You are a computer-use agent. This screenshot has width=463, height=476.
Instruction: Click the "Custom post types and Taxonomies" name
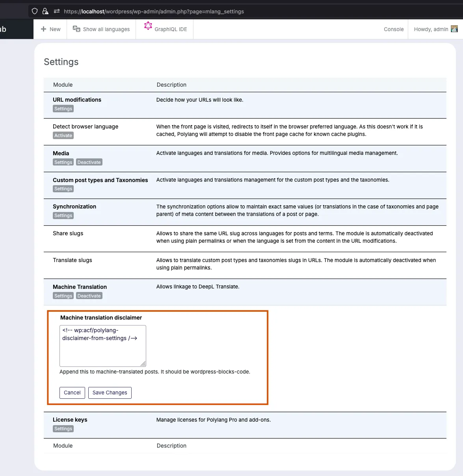pyautogui.click(x=100, y=180)
